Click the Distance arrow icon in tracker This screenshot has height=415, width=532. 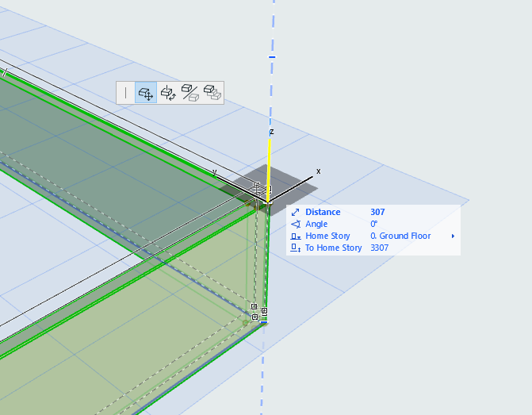coord(295,212)
